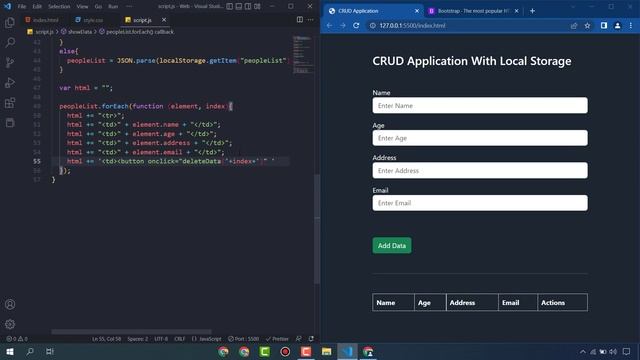This screenshot has width=640, height=360.
Task: Focus the Enter Age field
Action: click(480, 138)
